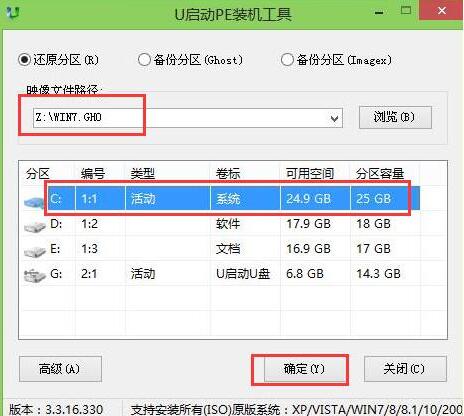
Task: Select the G: USB drive icon
Action: 35,276
